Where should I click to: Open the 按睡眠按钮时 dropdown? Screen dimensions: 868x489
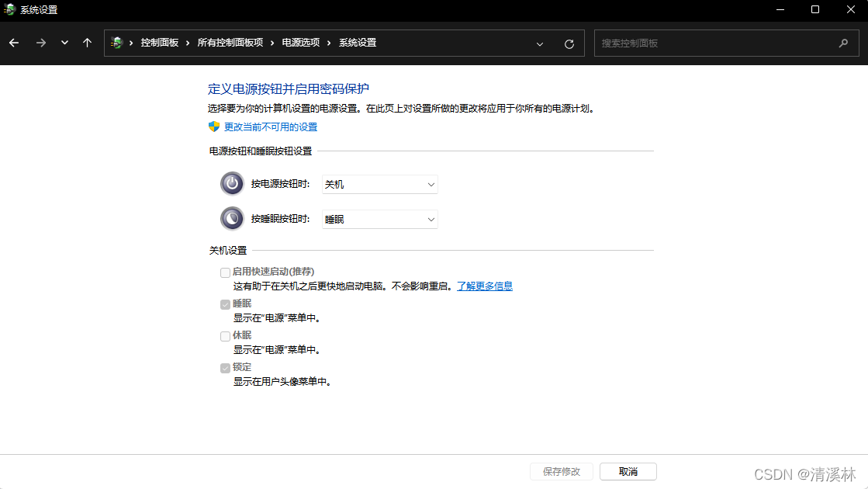click(380, 220)
